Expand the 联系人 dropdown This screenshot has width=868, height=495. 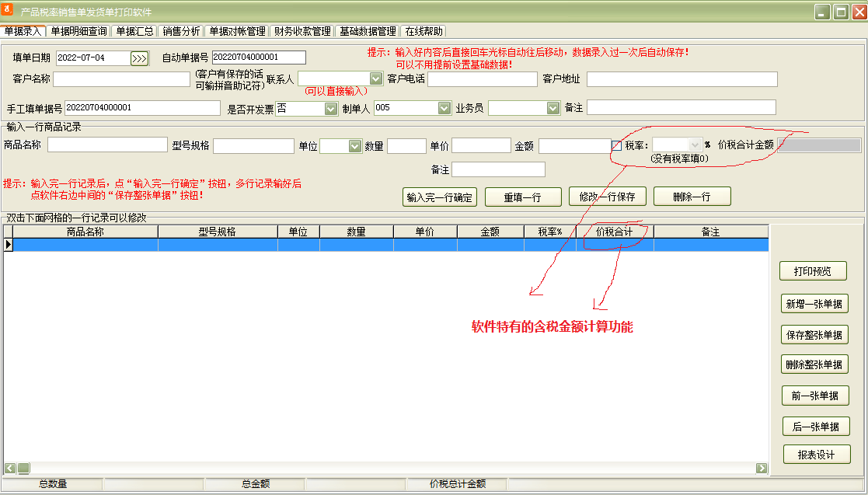coord(376,78)
